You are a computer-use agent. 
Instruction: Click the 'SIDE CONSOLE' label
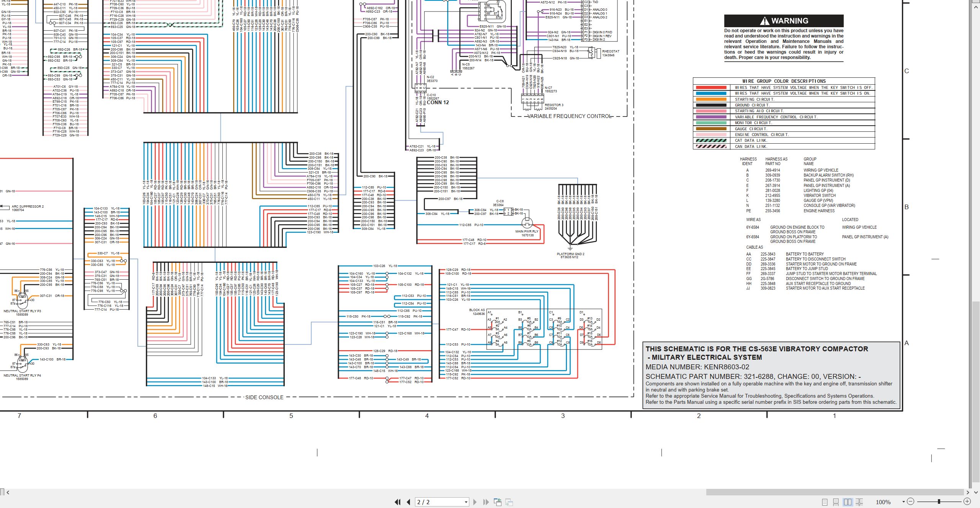264,397
